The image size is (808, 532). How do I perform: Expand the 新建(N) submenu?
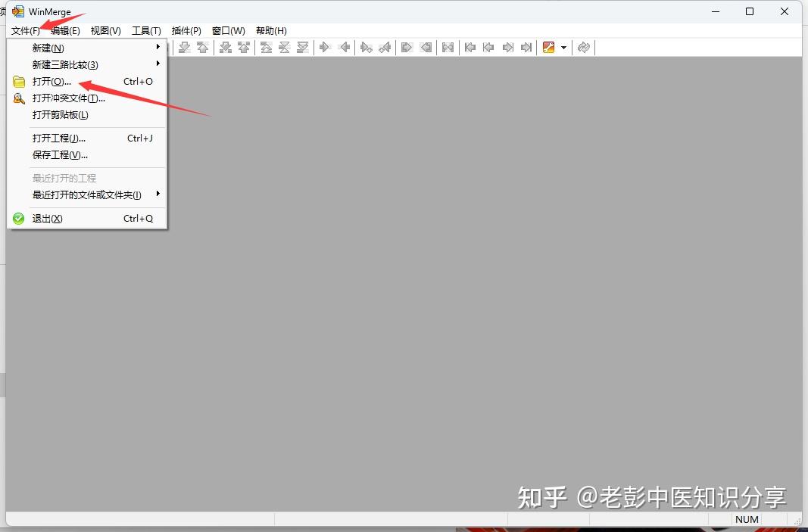point(48,47)
